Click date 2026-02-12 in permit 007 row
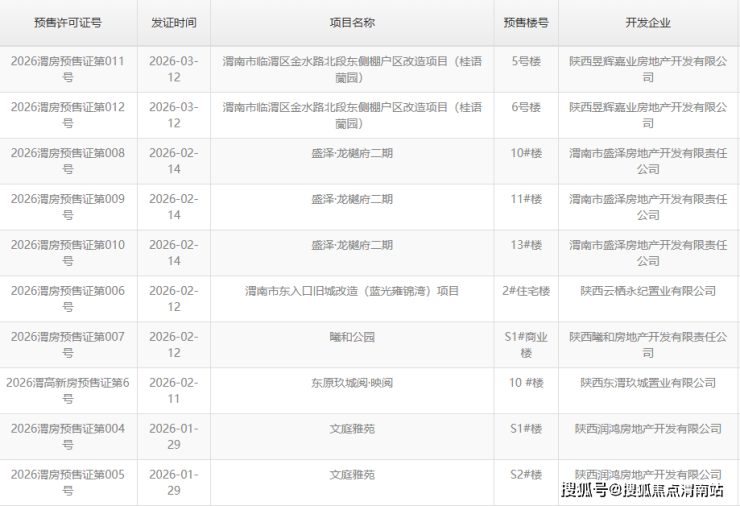Screen dimensions: 740x506 (x=174, y=345)
